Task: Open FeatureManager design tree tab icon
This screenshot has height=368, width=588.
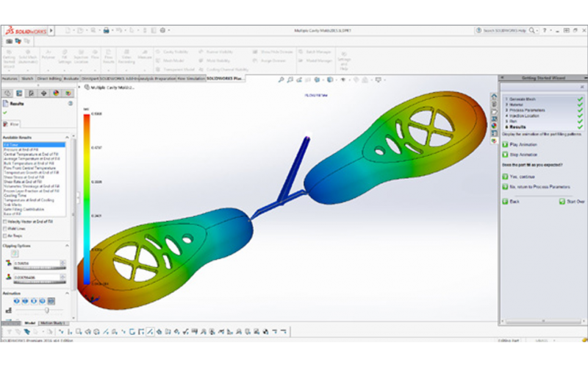Action: coord(7,93)
